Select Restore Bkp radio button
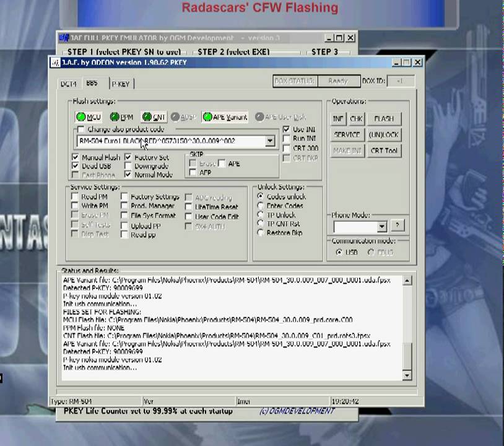The height and width of the screenshot is (446, 504). point(260,232)
